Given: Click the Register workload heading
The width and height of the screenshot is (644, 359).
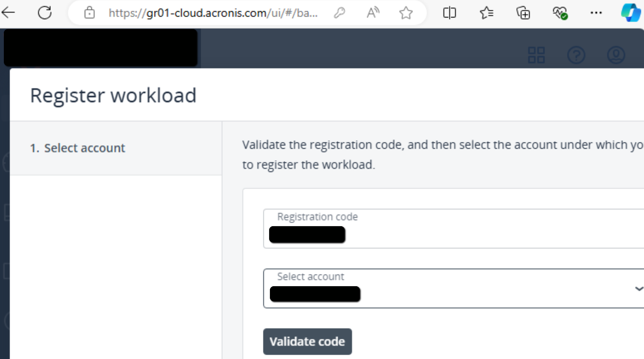Looking at the screenshot, I should click(x=113, y=96).
